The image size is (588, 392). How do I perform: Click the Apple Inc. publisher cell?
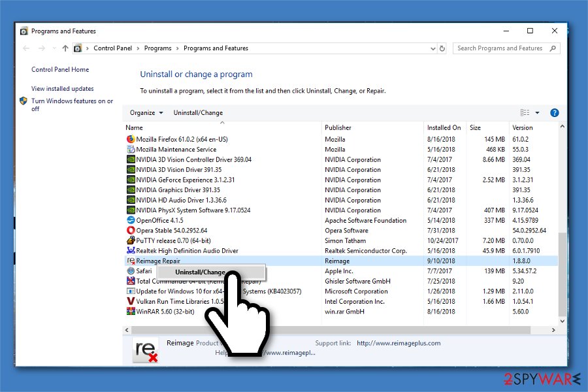click(x=339, y=271)
